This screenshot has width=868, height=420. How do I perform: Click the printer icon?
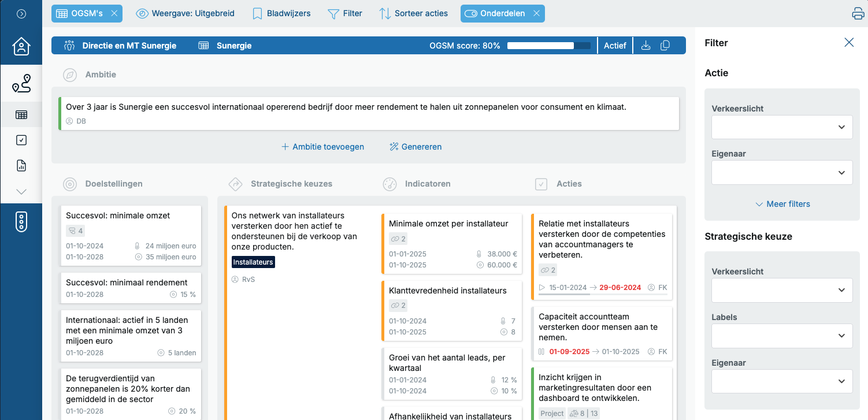tap(858, 14)
